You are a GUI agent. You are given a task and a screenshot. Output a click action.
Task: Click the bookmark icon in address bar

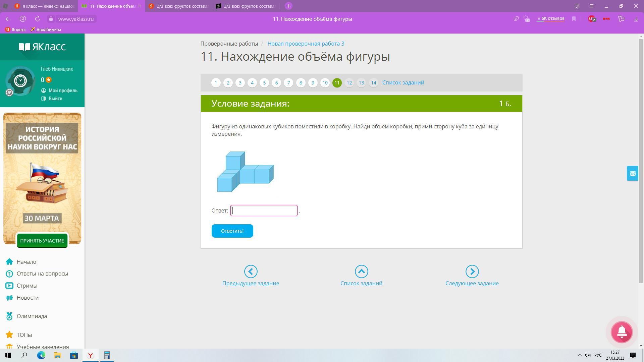(574, 19)
